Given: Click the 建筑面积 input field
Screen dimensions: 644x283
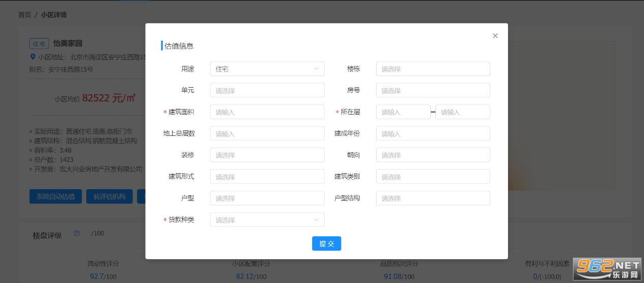Looking at the screenshot, I should (x=267, y=112).
